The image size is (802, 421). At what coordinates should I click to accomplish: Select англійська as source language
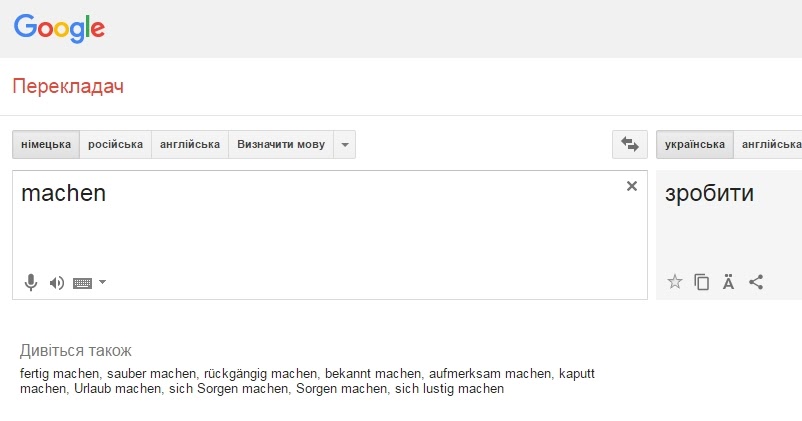coord(190,144)
